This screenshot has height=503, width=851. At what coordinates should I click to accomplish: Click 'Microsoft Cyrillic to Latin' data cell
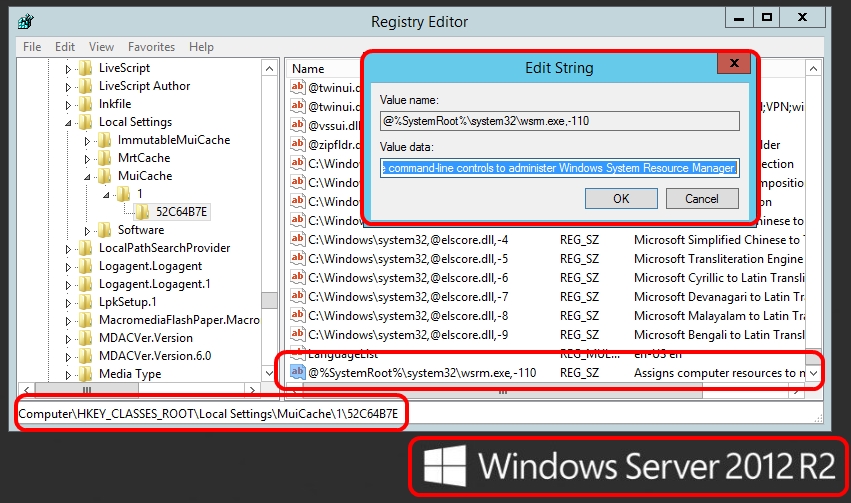pyautogui.click(x=719, y=278)
